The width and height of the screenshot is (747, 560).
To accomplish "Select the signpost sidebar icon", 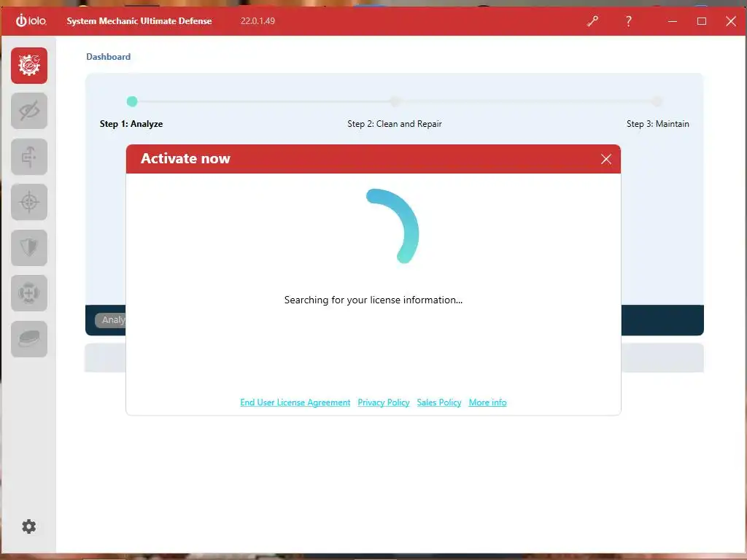I will point(29,157).
